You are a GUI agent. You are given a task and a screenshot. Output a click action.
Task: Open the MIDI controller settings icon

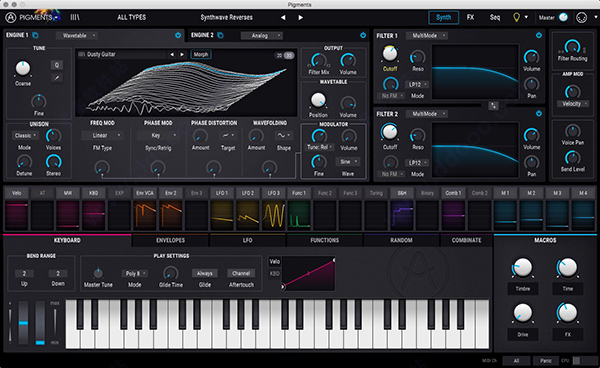click(581, 18)
